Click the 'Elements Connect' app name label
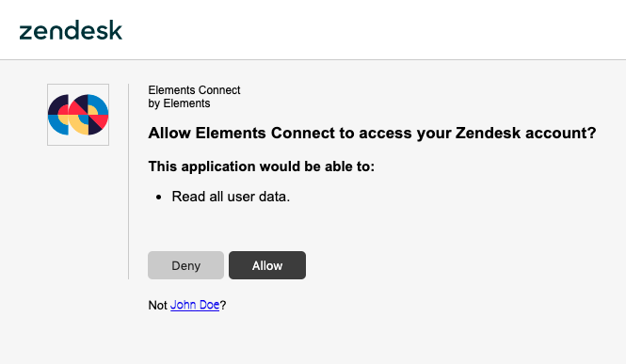 194,90
